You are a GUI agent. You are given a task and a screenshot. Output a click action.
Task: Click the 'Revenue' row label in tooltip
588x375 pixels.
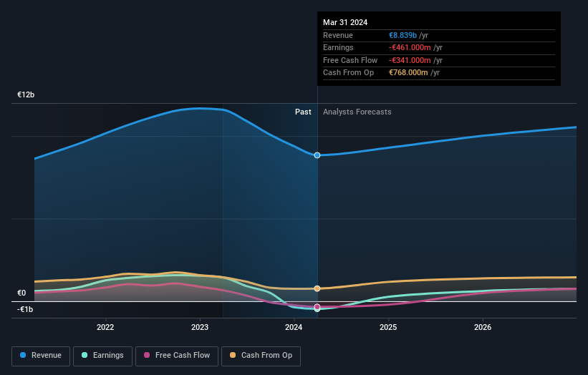pos(338,35)
